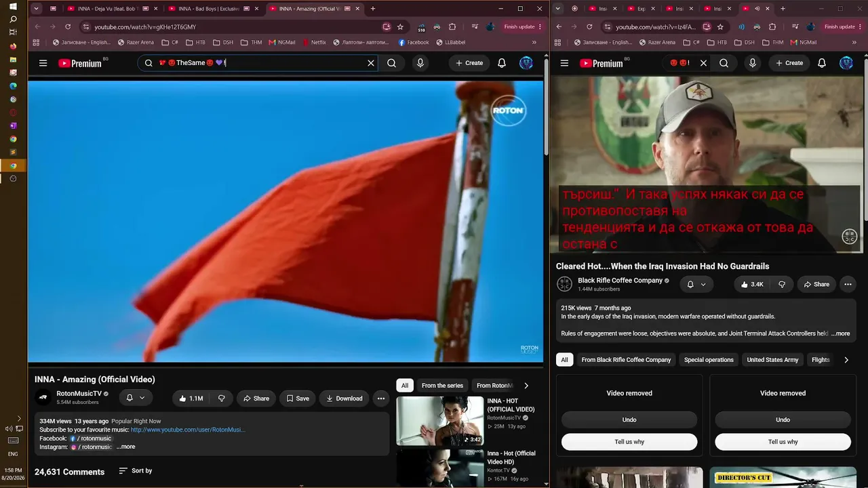Screen dimensions: 868x488
Task: Open Extensions puzzle icon in left browser
Action: point(452,26)
